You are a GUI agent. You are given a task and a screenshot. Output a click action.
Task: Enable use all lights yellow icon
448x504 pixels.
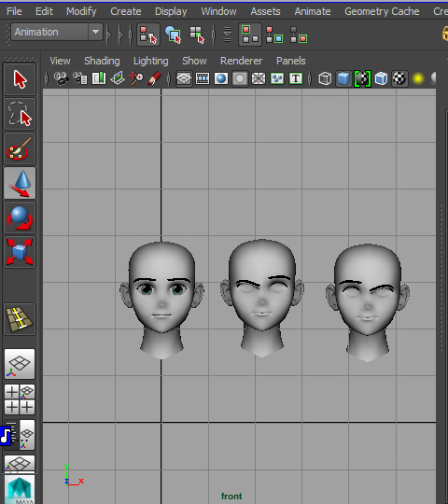(x=418, y=78)
